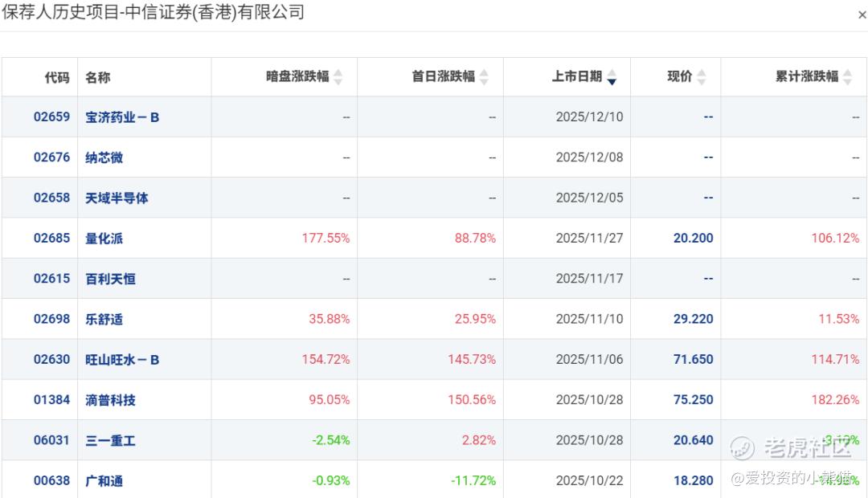868x498 pixels.
Task: Select cumulative gain 106.12%
Action: [835, 238]
